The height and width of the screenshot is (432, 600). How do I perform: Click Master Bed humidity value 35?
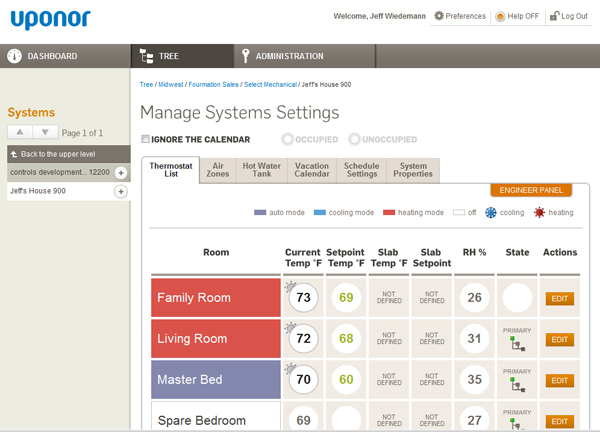click(x=474, y=380)
